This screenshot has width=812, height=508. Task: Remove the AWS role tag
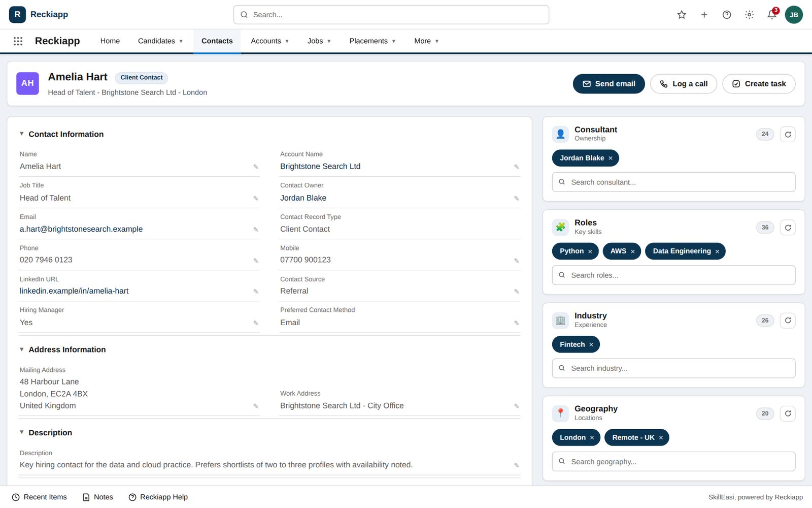click(x=633, y=251)
